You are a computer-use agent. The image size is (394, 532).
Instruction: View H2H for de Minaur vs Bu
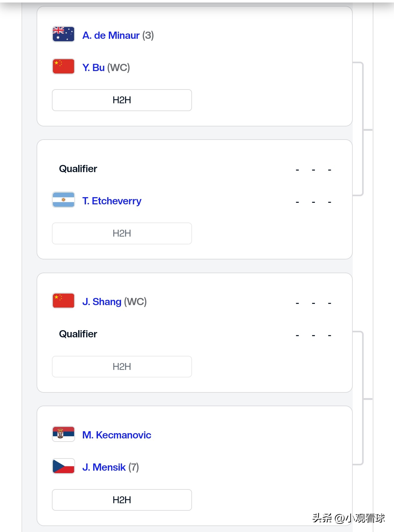[122, 100]
